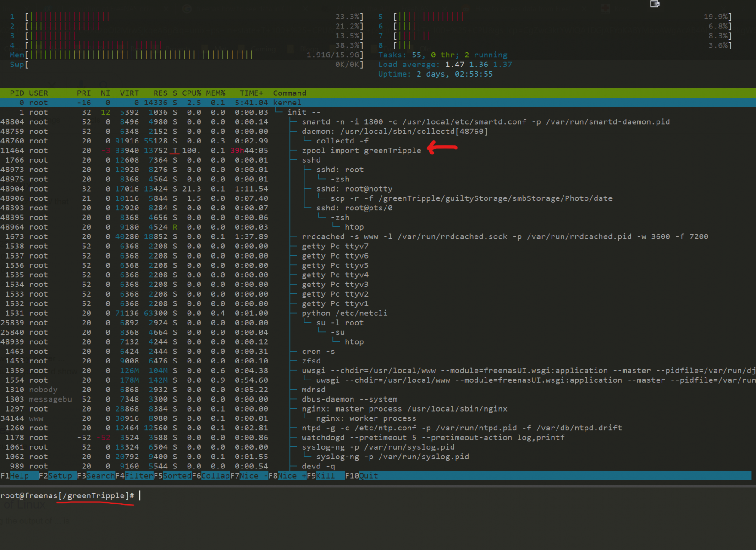
Task: Click F9 Kill option
Action: (326, 476)
